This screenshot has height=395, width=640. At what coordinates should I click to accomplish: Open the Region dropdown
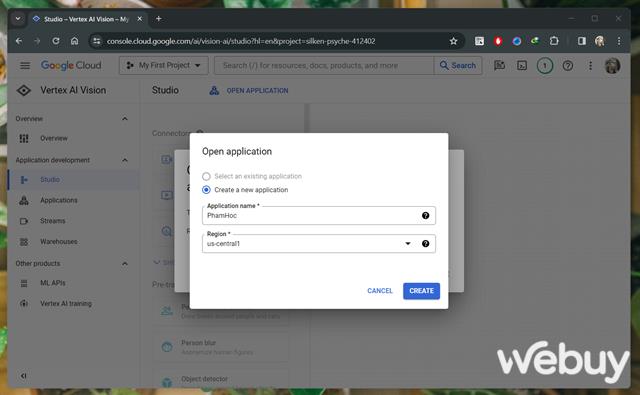click(318, 244)
